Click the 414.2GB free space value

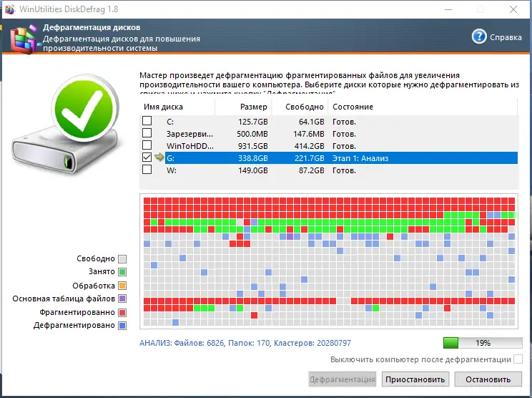[310, 146]
